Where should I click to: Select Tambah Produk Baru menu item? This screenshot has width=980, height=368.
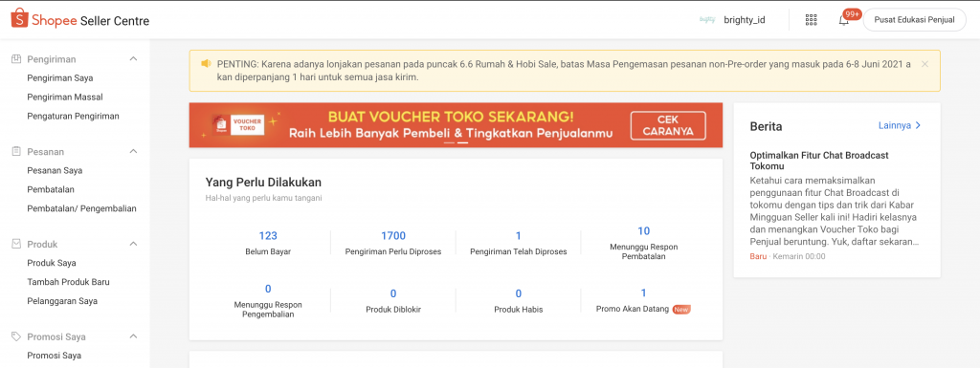[x=68, y=282]
